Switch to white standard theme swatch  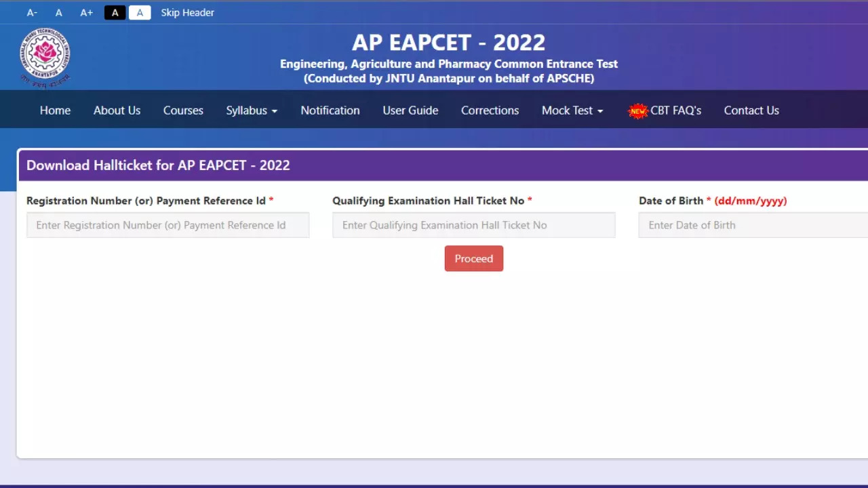point(140,13)
